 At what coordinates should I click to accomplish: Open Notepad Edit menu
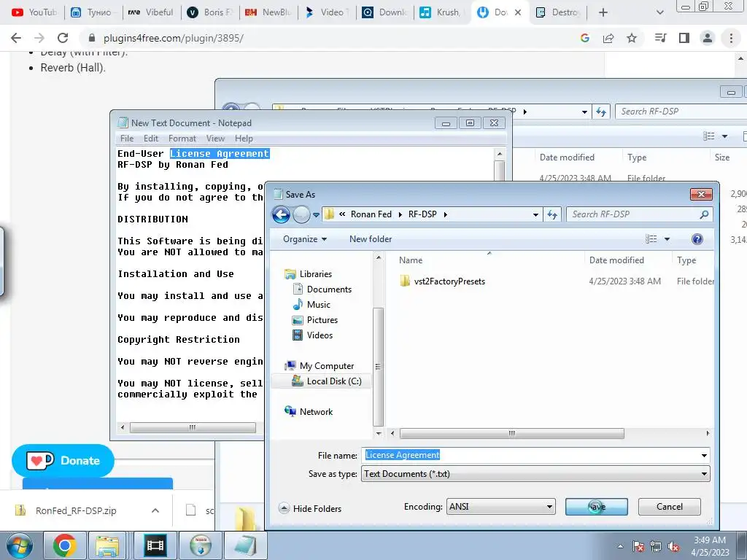pos(150,139)
